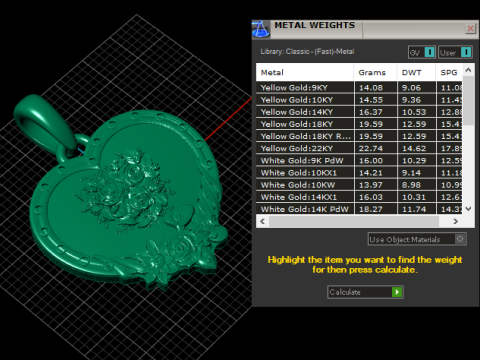This screenshot has height=360, width=480.
Task: Click the vertical scrollbar thumb of metal list
Action: tap(468, 101)
